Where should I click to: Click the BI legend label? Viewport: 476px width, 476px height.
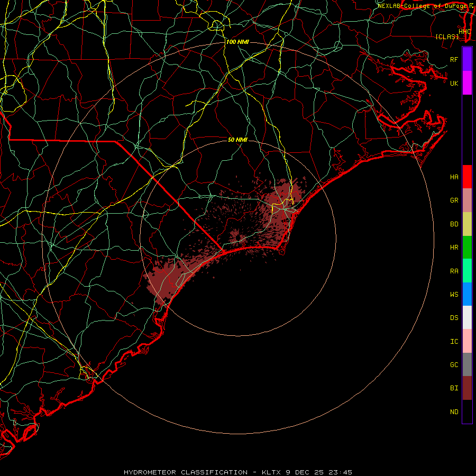454,388
